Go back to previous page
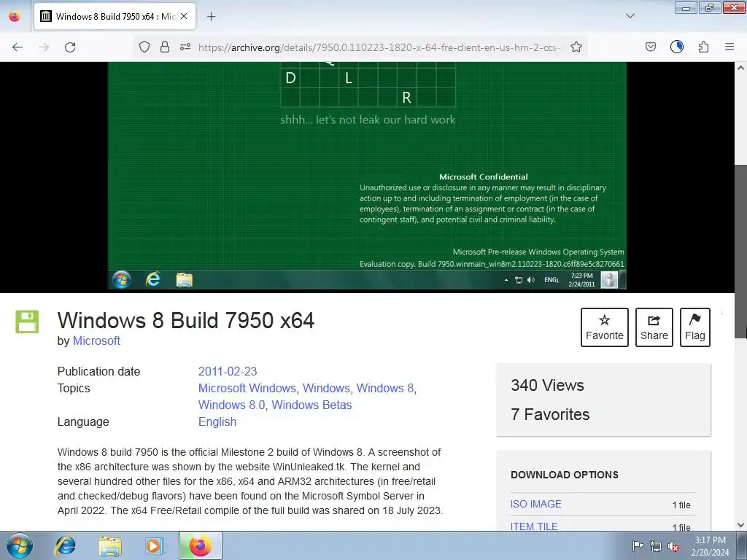 click(18, 47)
